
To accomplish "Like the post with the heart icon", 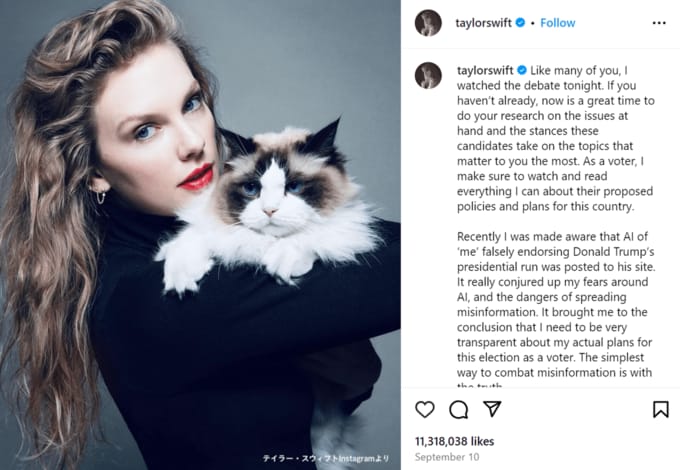I will pyautogui.click(x=425, y=409).
